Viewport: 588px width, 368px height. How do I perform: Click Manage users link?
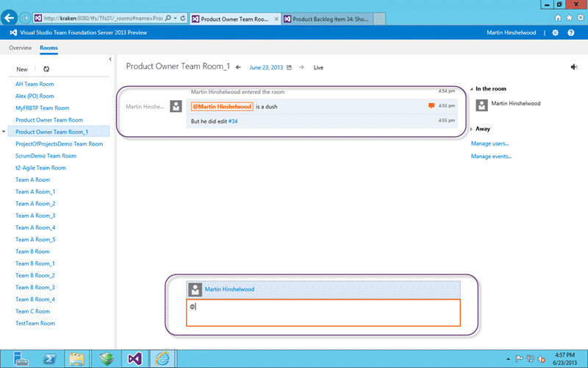[490, 144]
